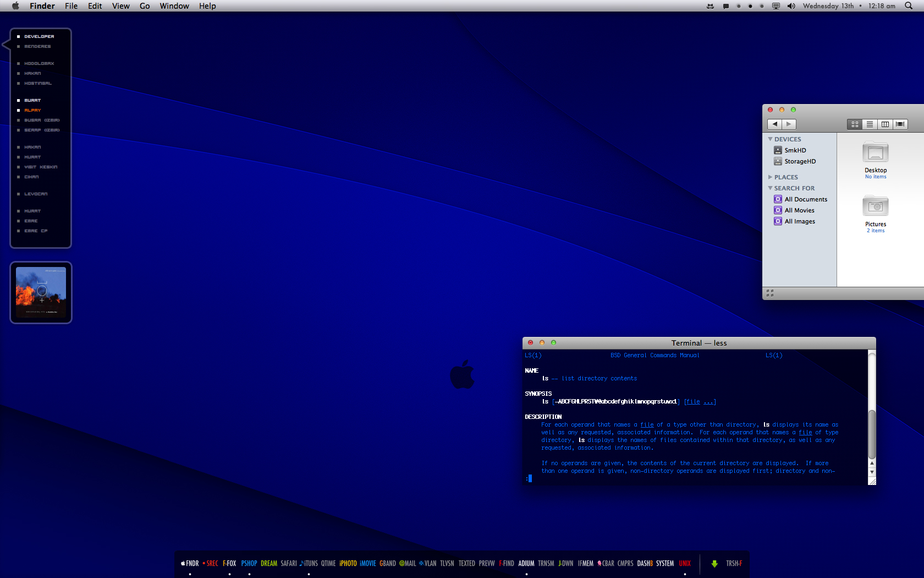This screenshot has height=578, width=924.
Task: Switch to ADIUM in the dock
Action: click(526, 563)
